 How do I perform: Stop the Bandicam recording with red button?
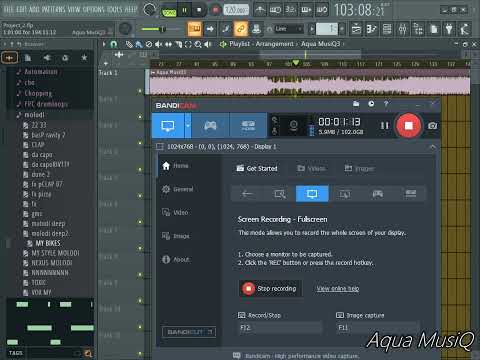(408, 126)
